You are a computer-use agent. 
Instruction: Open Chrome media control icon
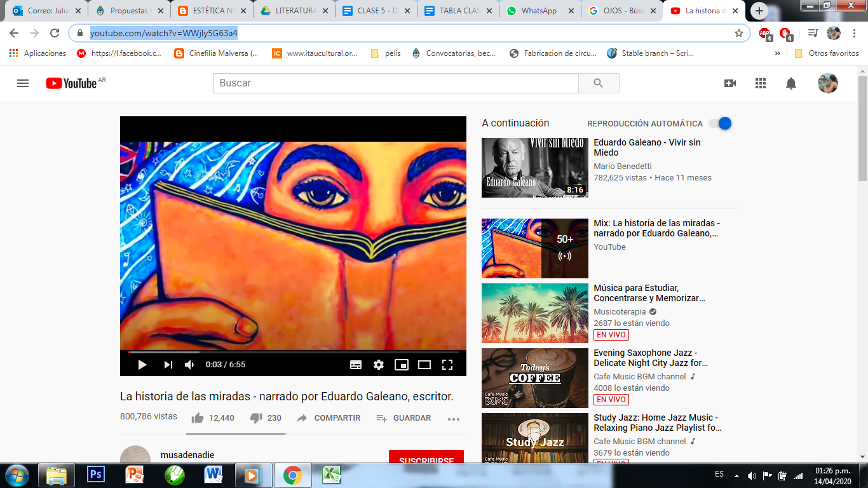pyautogui.click(x=813, y=33)
